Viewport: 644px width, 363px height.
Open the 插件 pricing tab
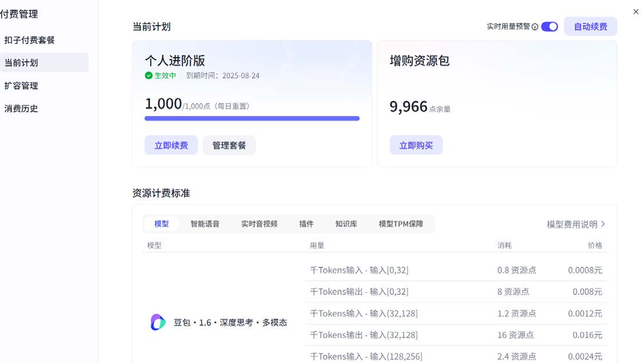click(307, 224)
